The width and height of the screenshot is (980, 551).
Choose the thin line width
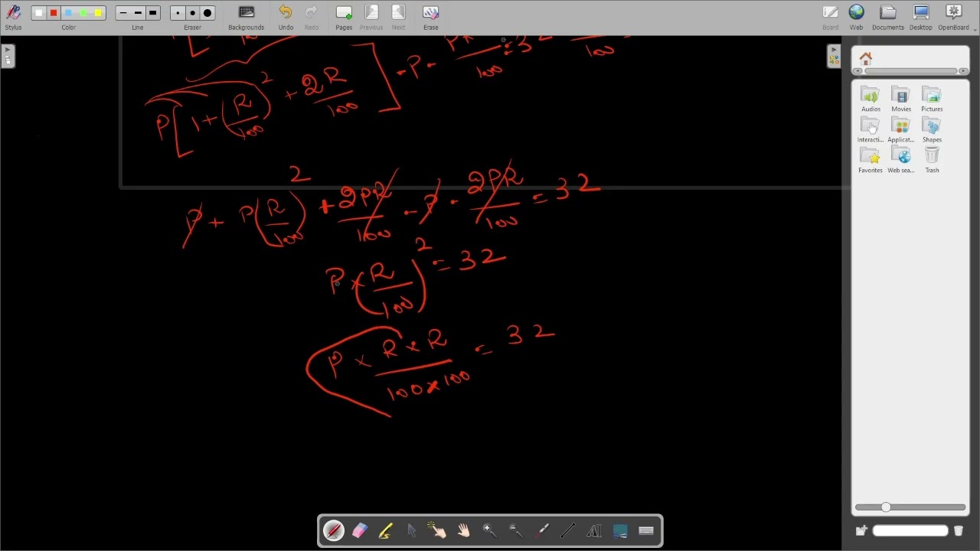[x=122, y=13]
